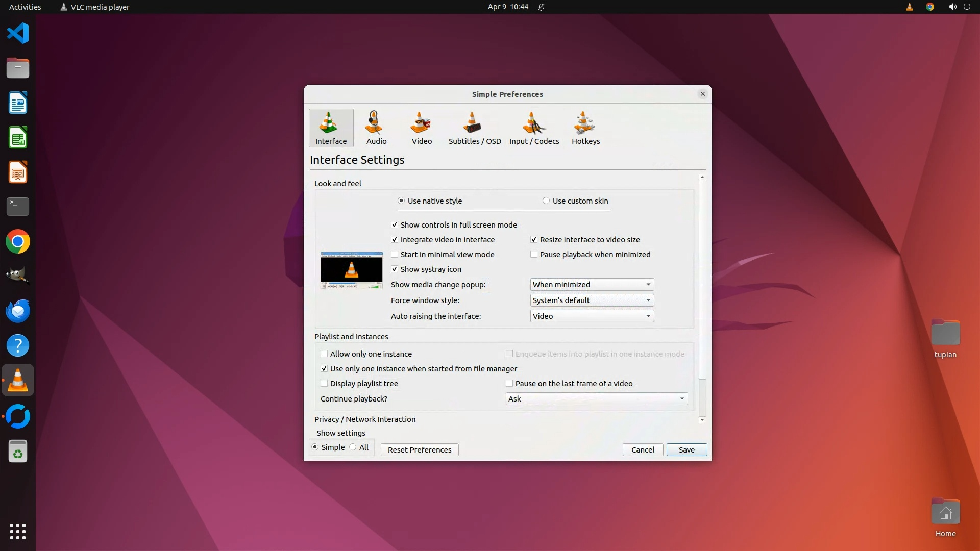Expand Show media change popup dropdown
The height and width of the screenshot is (551, 980).
[x=592, y=284]
